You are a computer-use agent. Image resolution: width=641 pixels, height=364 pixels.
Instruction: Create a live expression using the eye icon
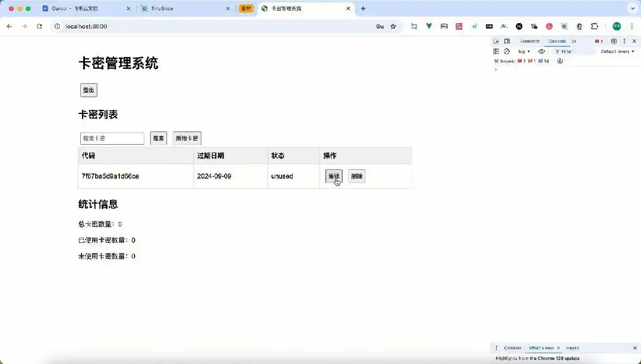541,52
